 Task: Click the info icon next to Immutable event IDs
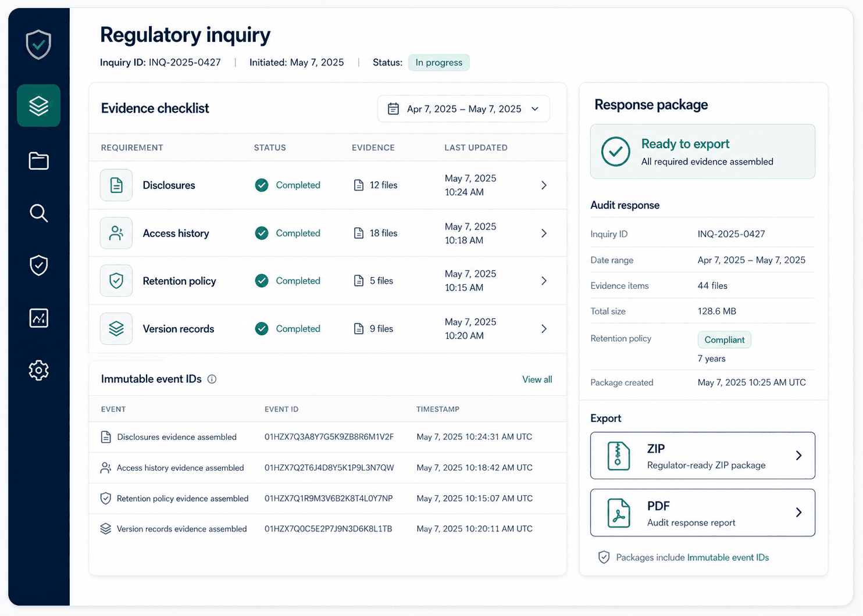(x=212, y=379)
